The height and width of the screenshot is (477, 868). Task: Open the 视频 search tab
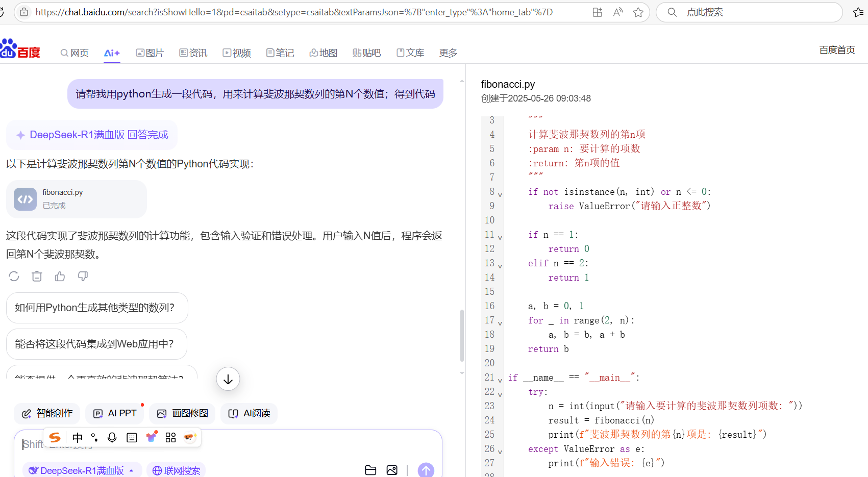[236, 52]
